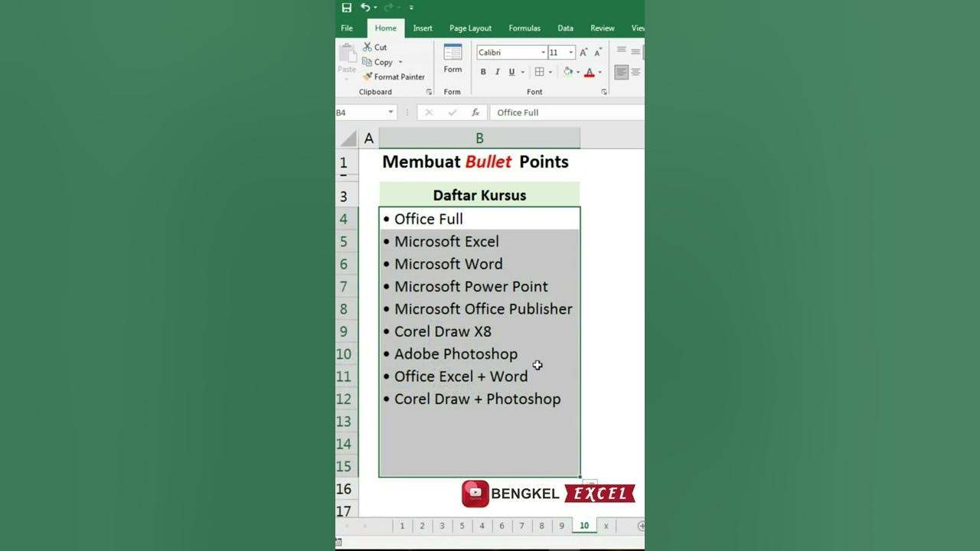Open the Review ribbon tab

pos(603,28)
